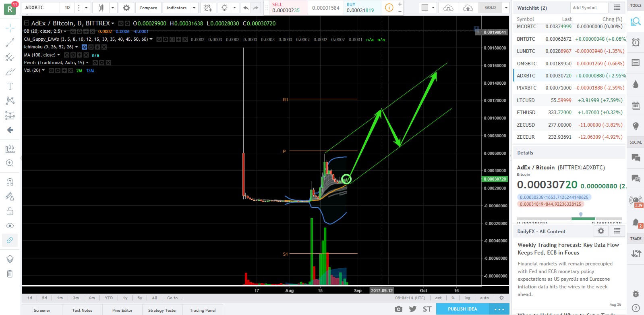The height and width of the screenshot is (315, 644).
Task: Select the text annotation tool
Action: click(x=10, y=86)
